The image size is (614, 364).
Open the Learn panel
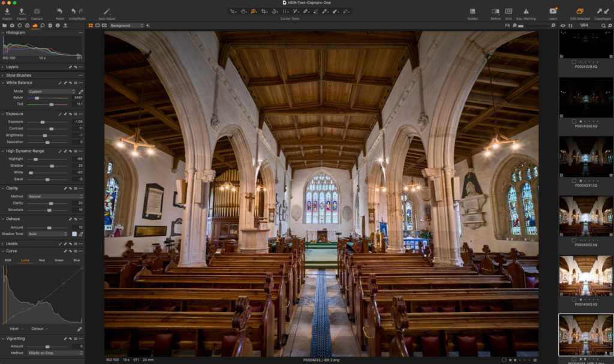point(553,11)
